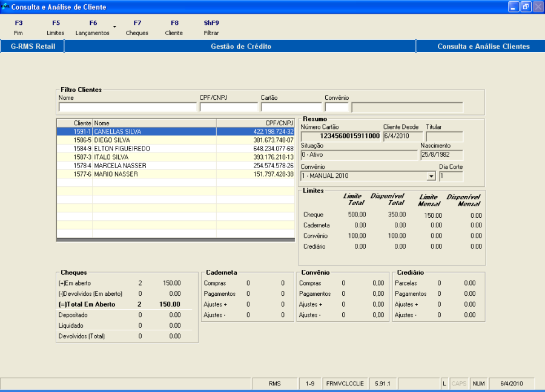The image size is (545, 392).
Task: Click the FRMVCLCCLIE status bar entry
Action: point(345,384)
